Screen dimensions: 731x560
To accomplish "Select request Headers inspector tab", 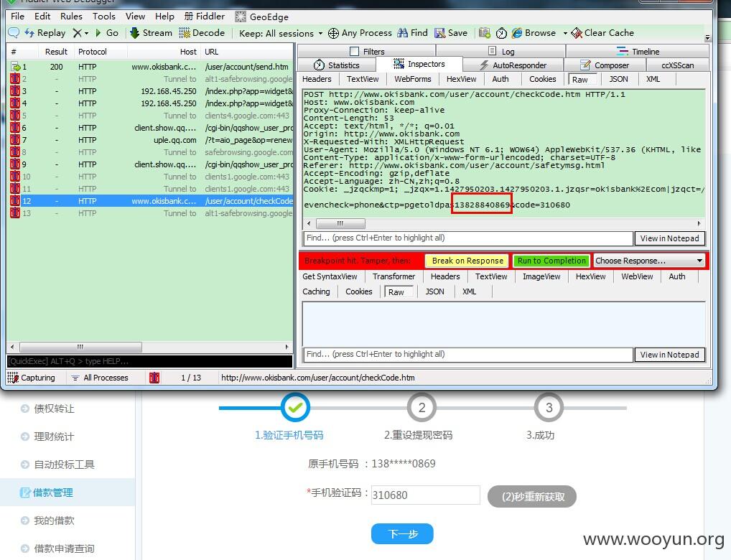I will click(317, 79).
